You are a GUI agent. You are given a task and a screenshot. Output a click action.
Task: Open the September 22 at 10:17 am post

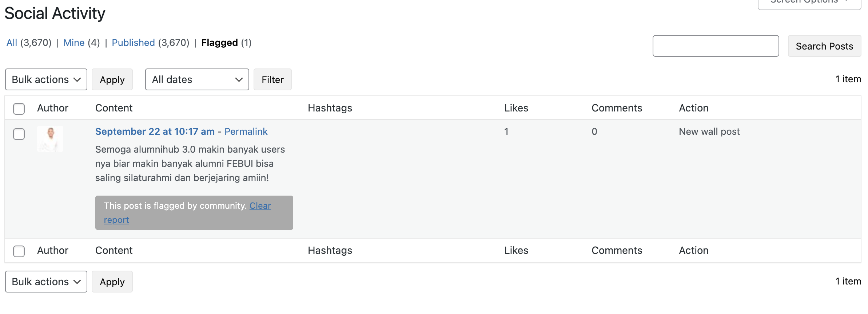(155, 132)
